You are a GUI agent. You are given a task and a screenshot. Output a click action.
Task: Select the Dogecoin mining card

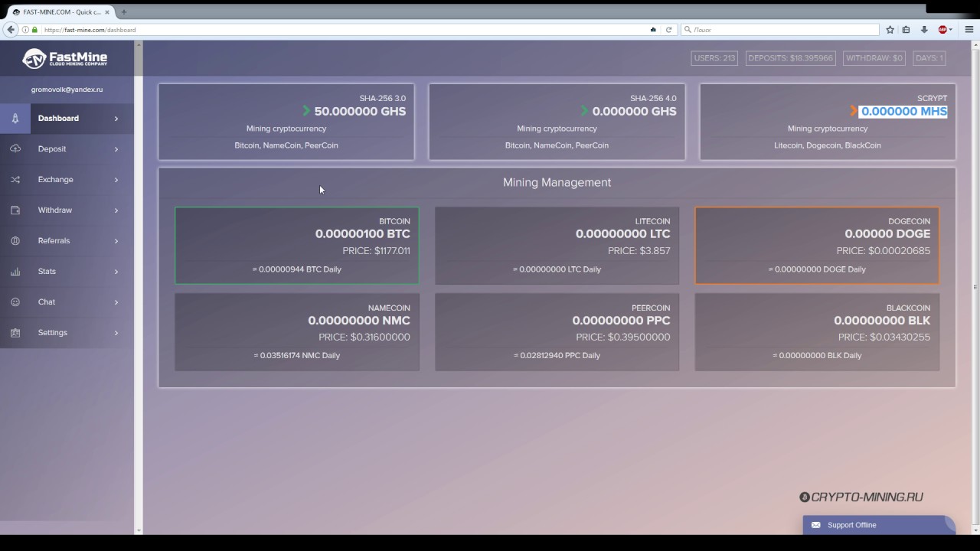pos(817,246)
